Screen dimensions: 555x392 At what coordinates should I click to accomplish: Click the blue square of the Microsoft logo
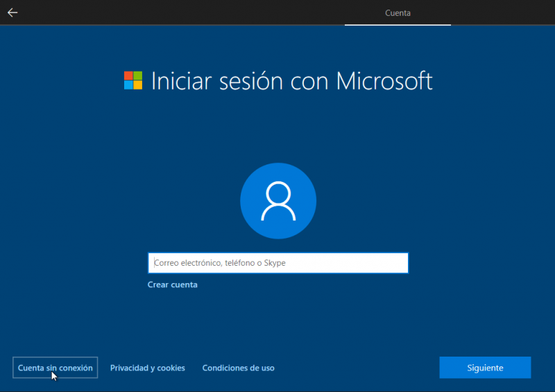pos(128,85)
